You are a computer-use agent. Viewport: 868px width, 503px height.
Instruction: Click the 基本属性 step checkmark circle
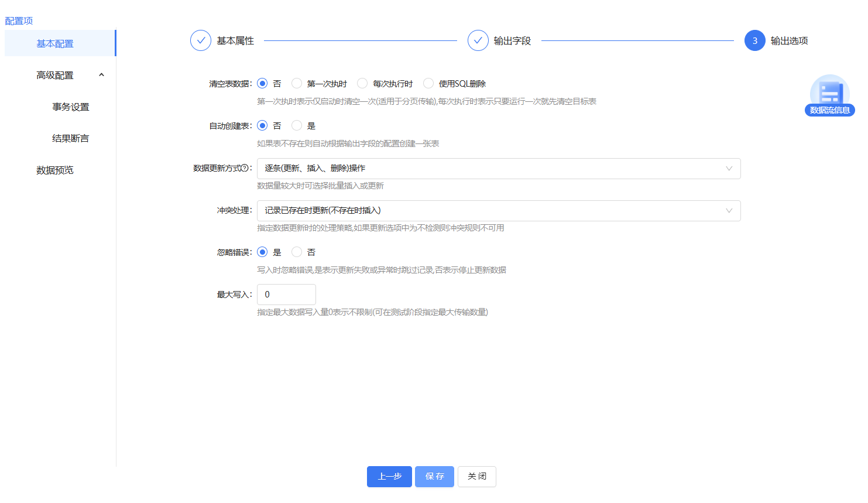coord(201,40)
